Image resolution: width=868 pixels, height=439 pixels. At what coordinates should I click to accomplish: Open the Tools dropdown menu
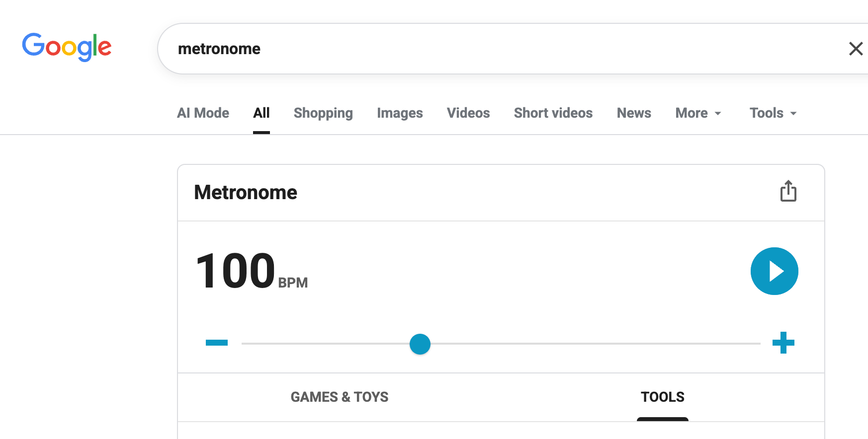(773, 113)
